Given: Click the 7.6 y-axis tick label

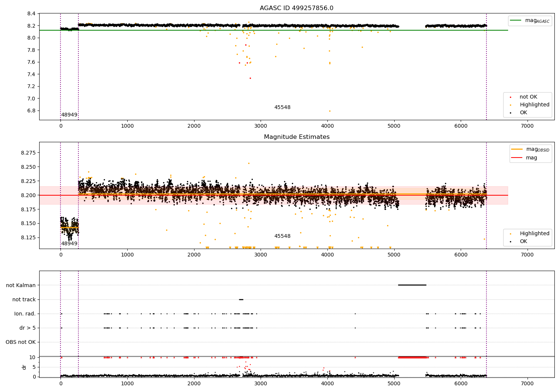Looking at the screenshot, I should click(x=31, y=62).
